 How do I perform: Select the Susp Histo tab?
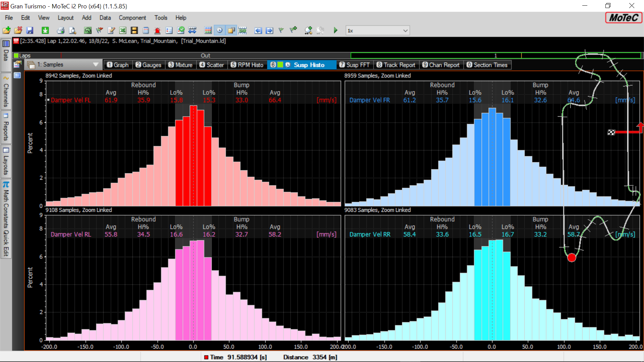point(301,65)
